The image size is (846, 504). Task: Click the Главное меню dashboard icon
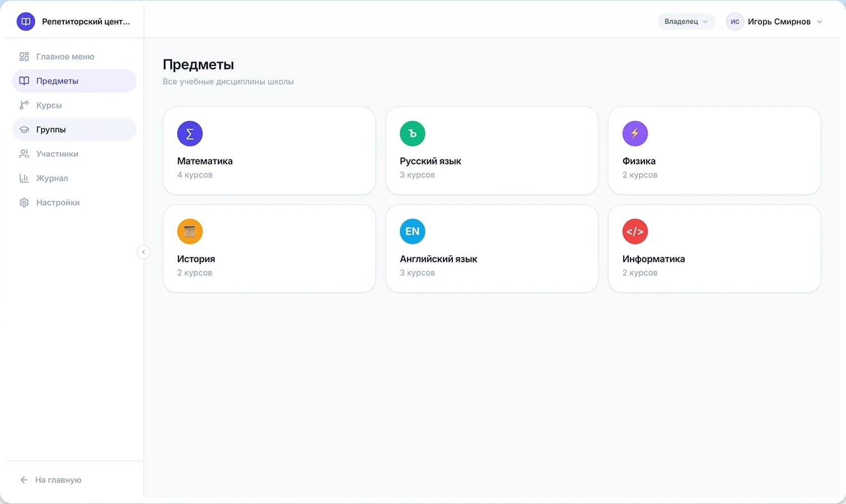pos(24,56)
